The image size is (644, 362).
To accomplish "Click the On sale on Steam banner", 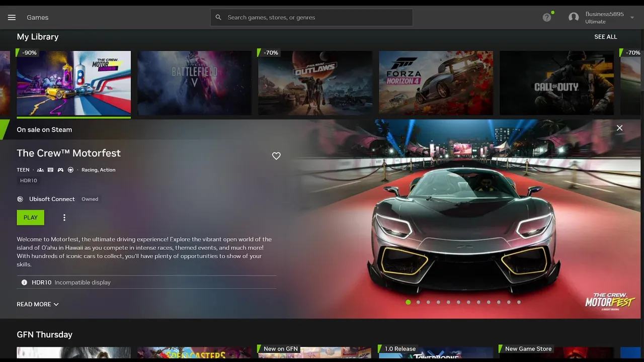I will pos(44,130).
